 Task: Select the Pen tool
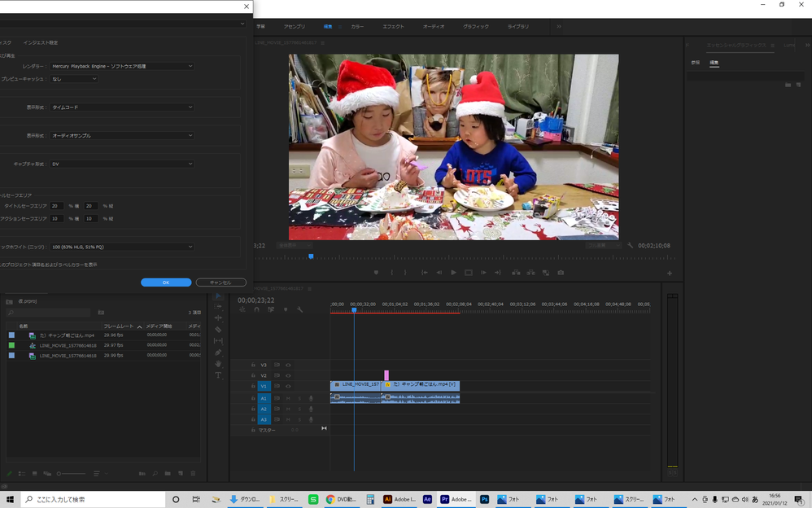218,353
